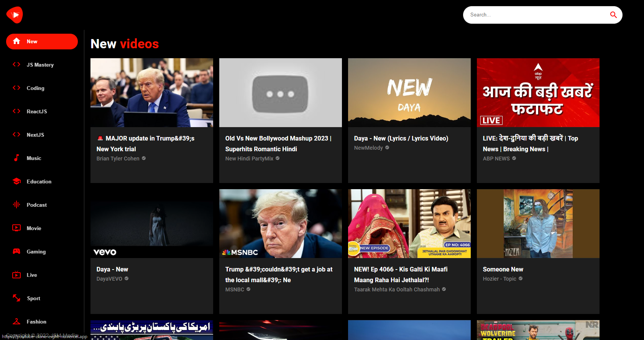Click the 'Someone New' video title
644x340 pixels.
point(503,269)
